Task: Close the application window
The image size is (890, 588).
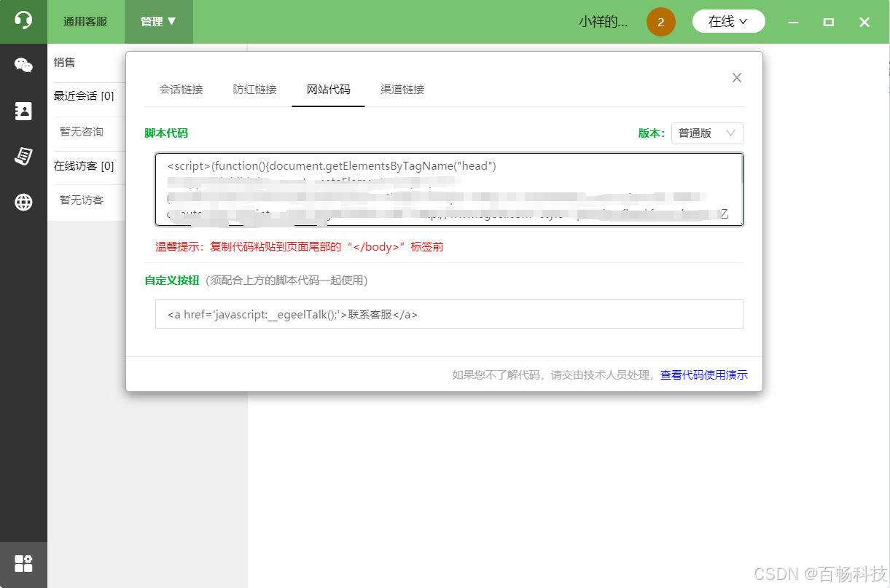Action: 864,23
